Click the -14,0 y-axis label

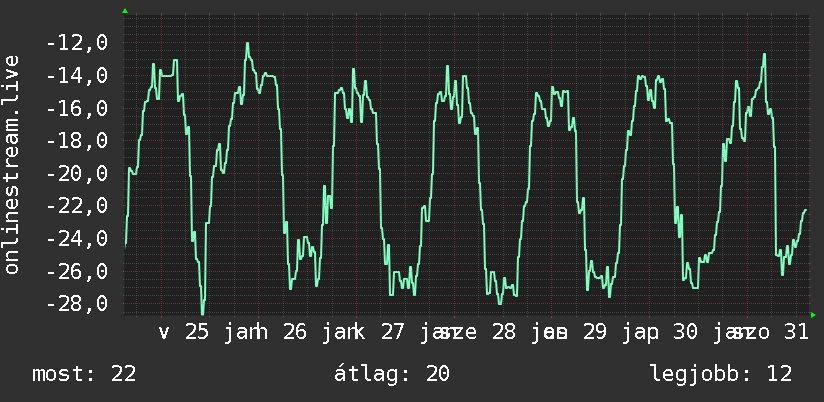pos(77,76)
